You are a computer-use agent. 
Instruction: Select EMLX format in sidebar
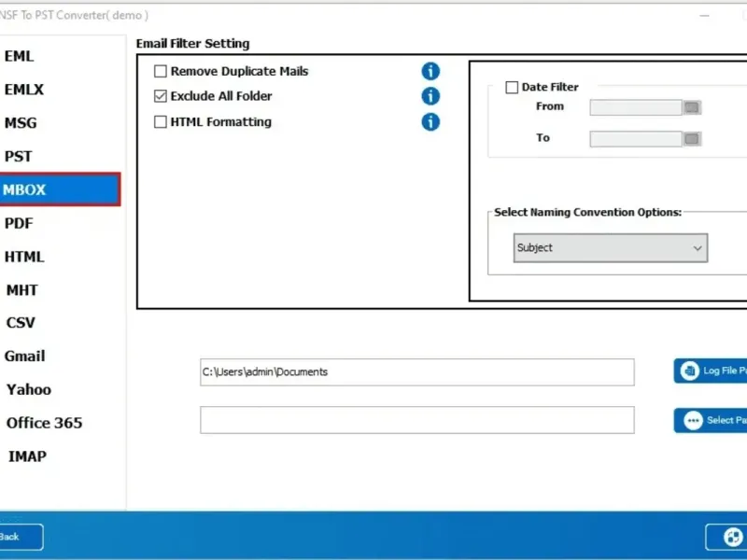coord(24,90)
